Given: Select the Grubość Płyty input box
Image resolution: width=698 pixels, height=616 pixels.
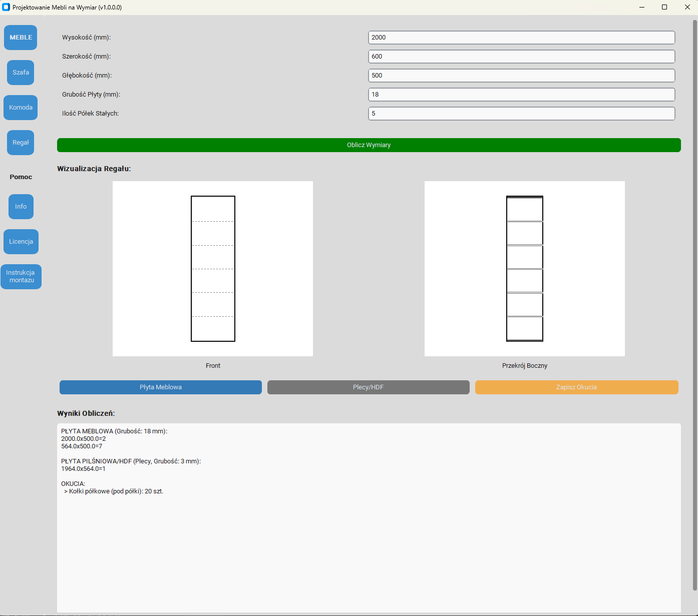Looking at the screenshot, I should point(521,95).
